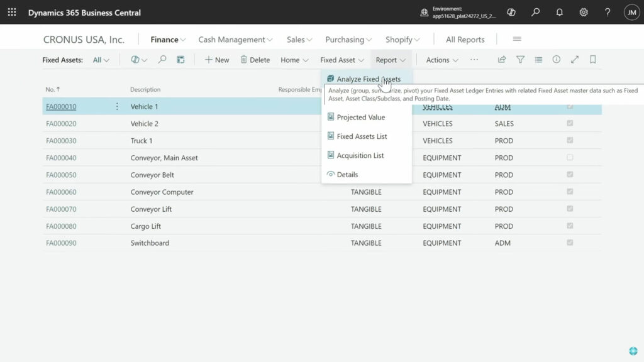The image size is (644, 362).
Task: Open Copilot icon in top bar
Action: (x=511, y=13)
